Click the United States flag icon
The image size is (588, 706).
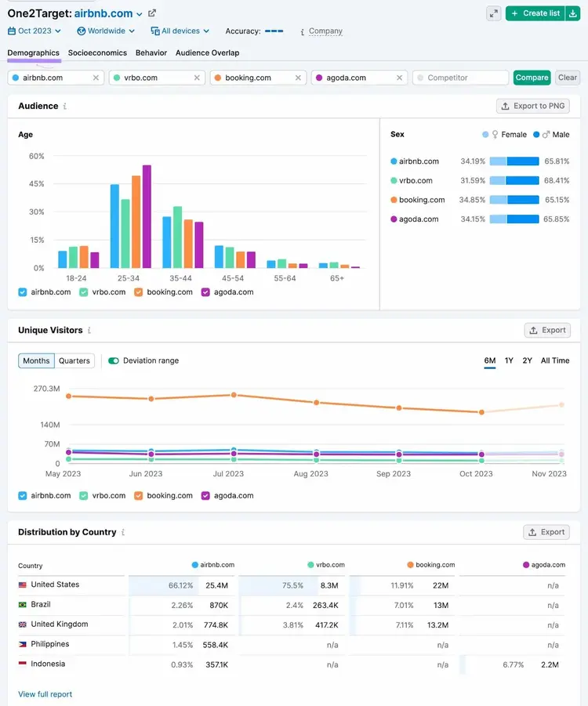tap(23, 585)
